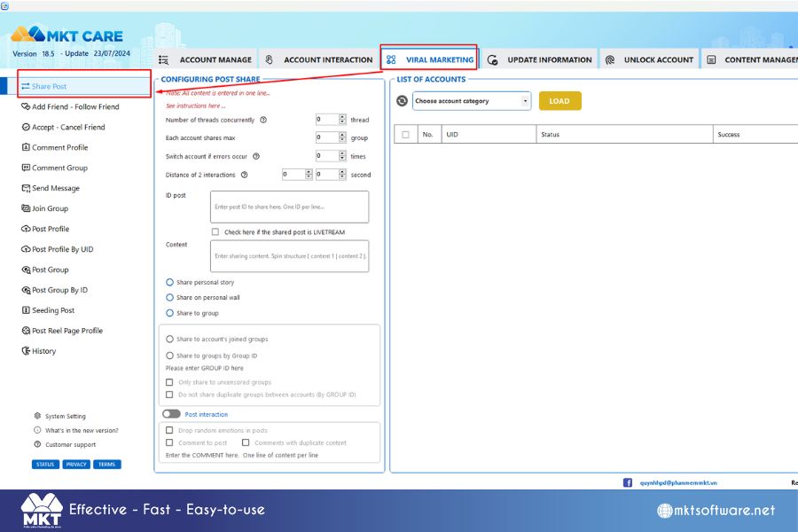Click the Switch account errors times spinner
The height and width of the screenshot is (532, 798).
342,156
